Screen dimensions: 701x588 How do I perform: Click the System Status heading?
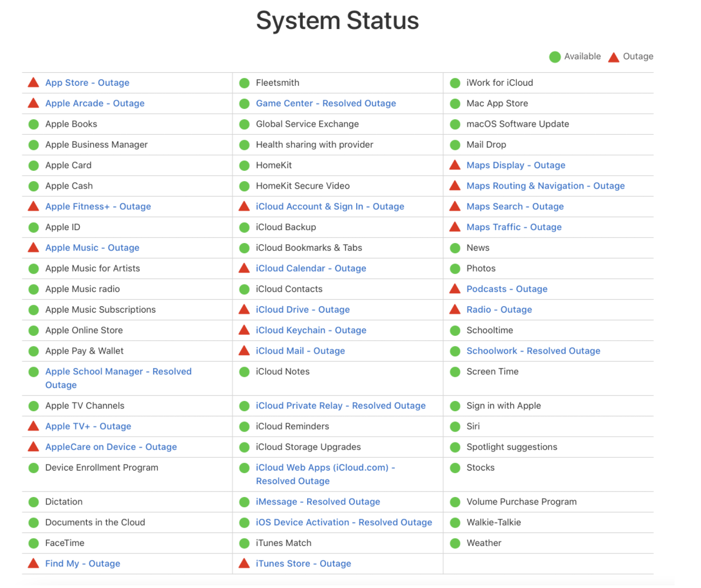pos(337,20)
